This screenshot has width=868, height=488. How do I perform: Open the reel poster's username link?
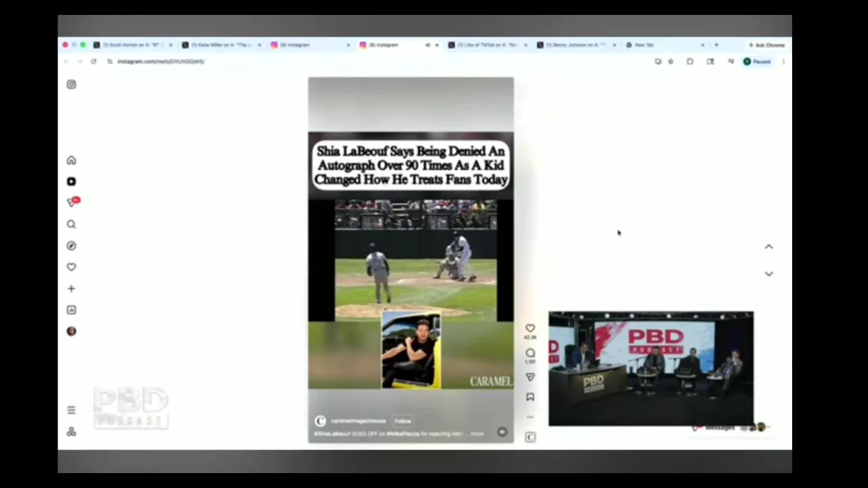tap(358, 421)
